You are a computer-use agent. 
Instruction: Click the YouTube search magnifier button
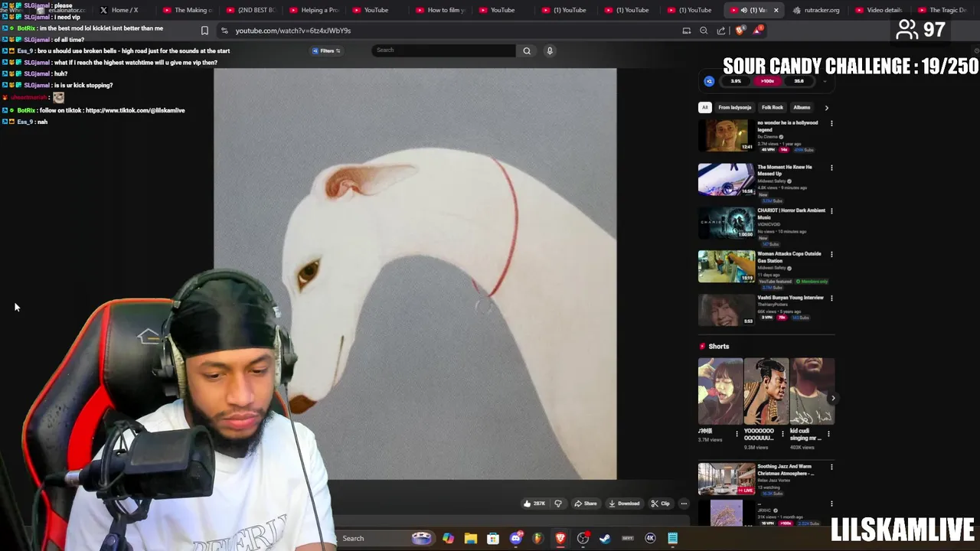[527, 51]
